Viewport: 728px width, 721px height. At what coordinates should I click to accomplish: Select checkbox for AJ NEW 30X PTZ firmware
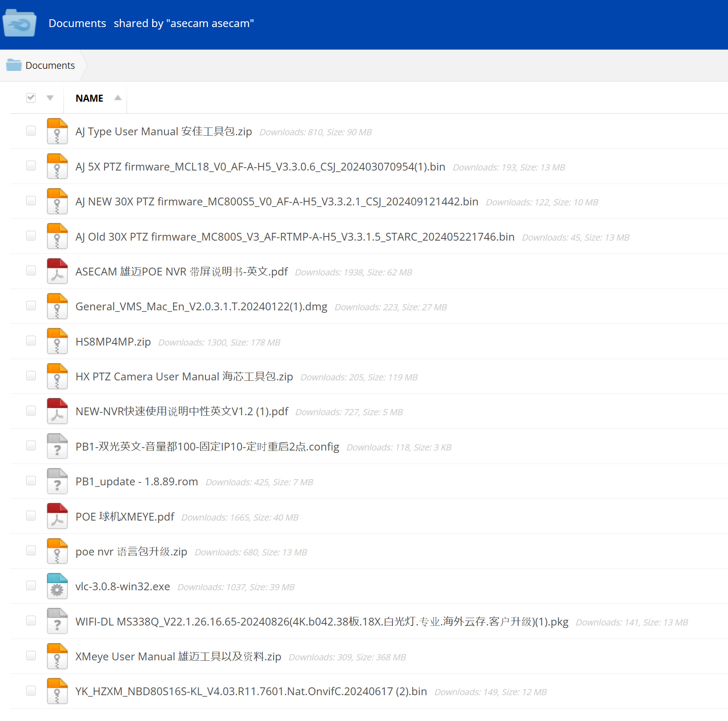pos(31,200)
